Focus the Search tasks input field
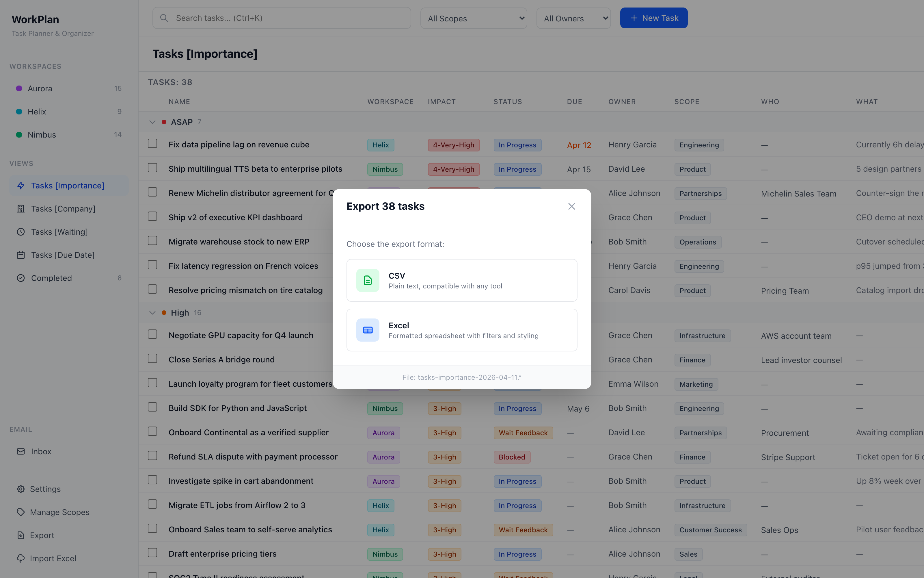The height and width of the screenshot is (578, 924). (282, 18)
